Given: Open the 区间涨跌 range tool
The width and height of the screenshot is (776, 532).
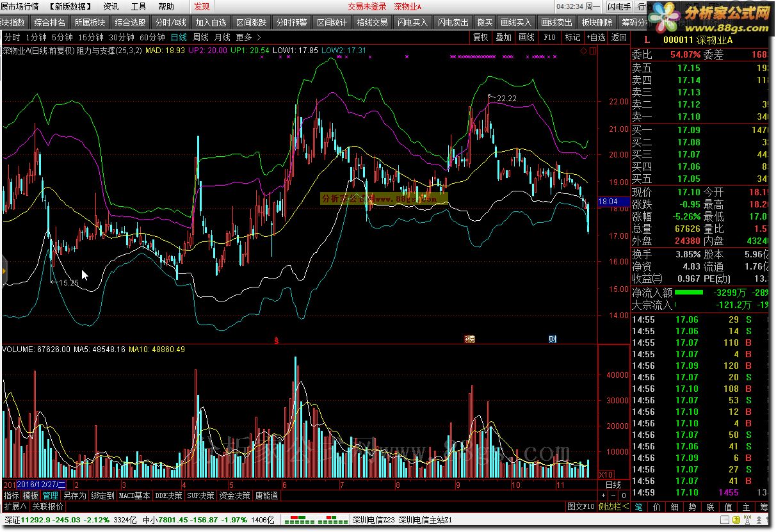Looking at the screenshot, I should tap(252, 22).
